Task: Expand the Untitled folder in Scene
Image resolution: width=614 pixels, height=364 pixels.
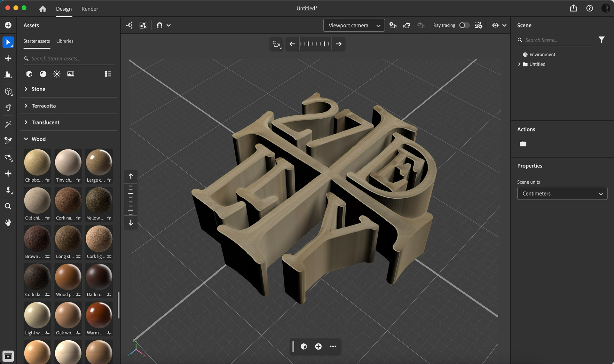Action: pos(519,64)
